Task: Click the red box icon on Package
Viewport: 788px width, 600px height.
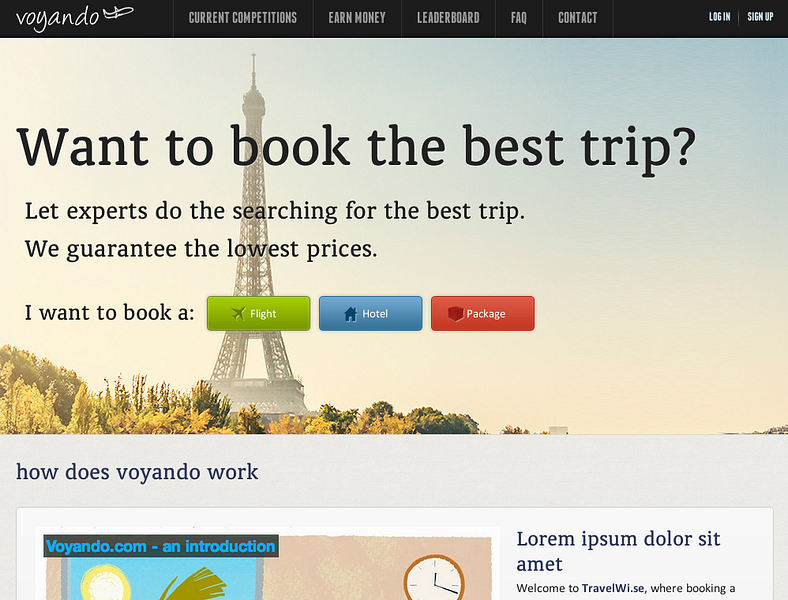Action: pos(455,314)
